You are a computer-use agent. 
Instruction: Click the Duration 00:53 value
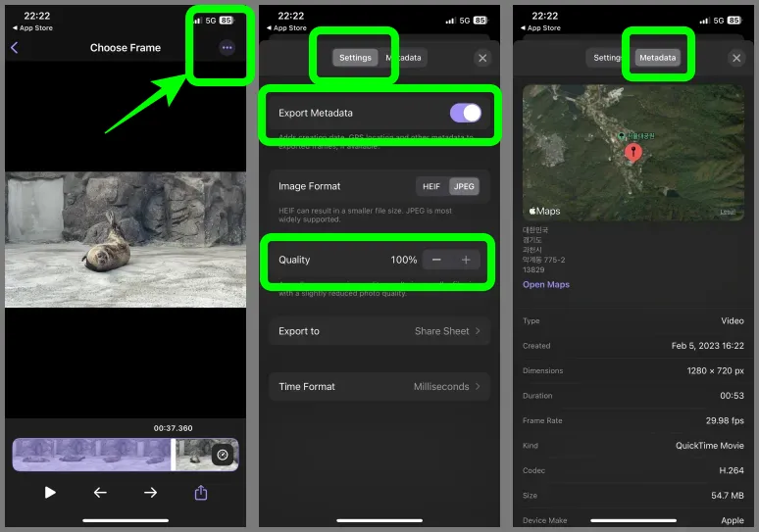pyautogui.click(x=732, y=396)
